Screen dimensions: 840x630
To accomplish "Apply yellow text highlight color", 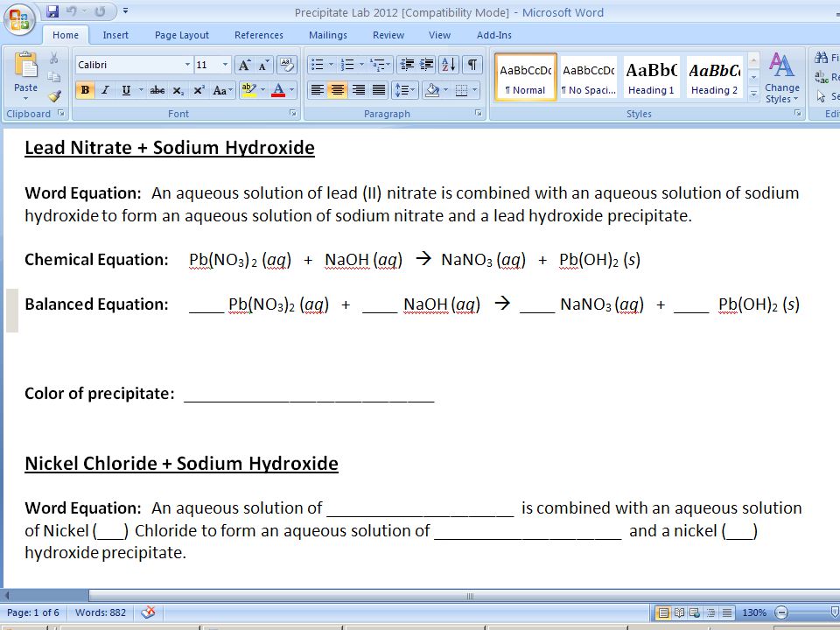I will pos(248,90).
